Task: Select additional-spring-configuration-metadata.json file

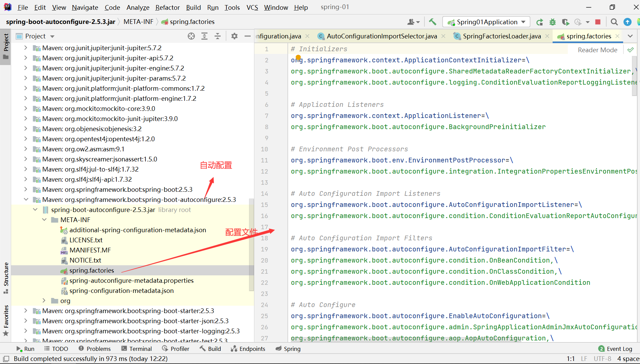Action: [138, 230]
